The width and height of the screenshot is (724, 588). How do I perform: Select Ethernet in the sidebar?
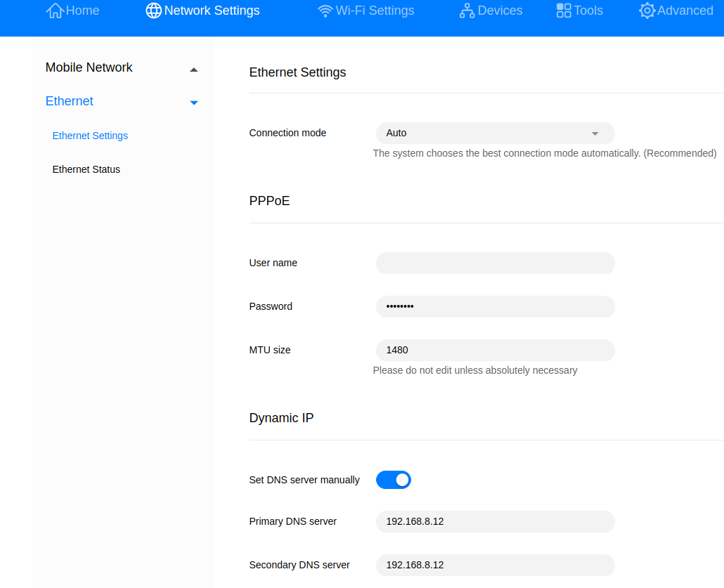tap(70, 101)
